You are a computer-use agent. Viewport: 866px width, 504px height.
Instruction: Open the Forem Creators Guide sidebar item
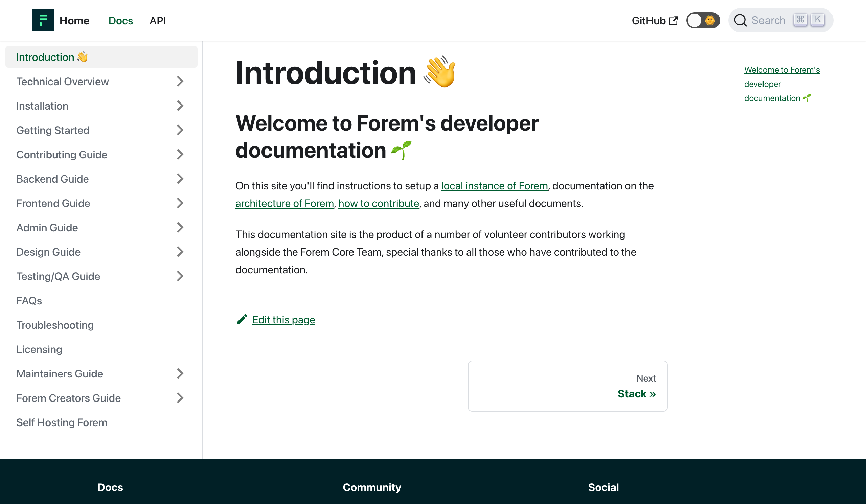tap(68, 398)
